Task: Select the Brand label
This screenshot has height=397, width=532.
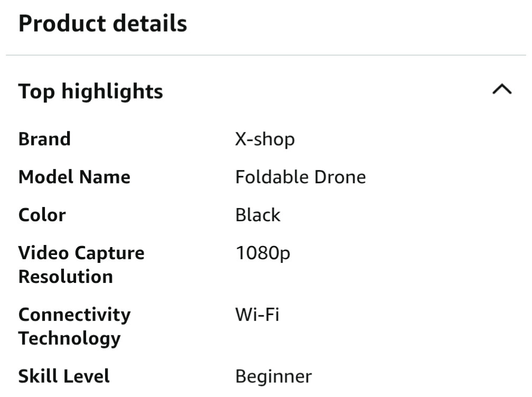Action: 44,139
